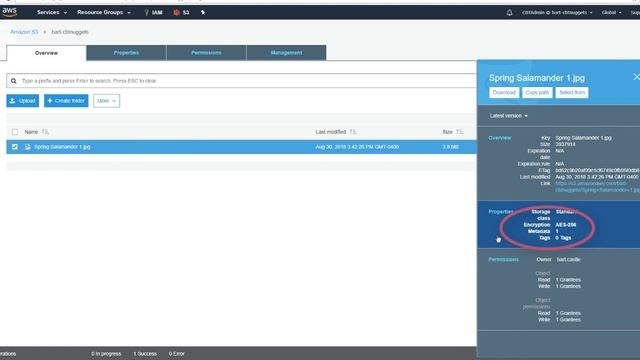This screenshot has width=640, height=360.
Task: Click the file icon for Spring Salamander
Action: [x=28, y=147]
